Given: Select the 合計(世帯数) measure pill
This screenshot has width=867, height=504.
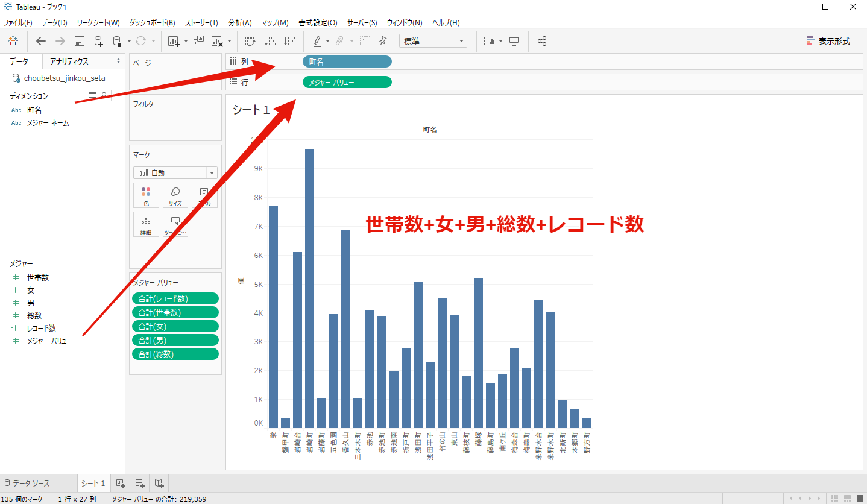Looking at the screenshot, I should [x=175, y=312].
